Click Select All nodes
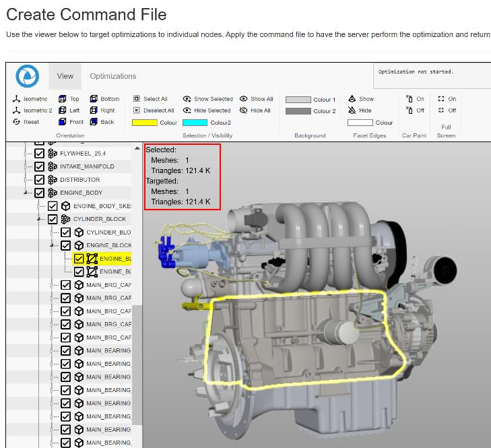This screenshot has height=448, width=491. coord(150,99)
